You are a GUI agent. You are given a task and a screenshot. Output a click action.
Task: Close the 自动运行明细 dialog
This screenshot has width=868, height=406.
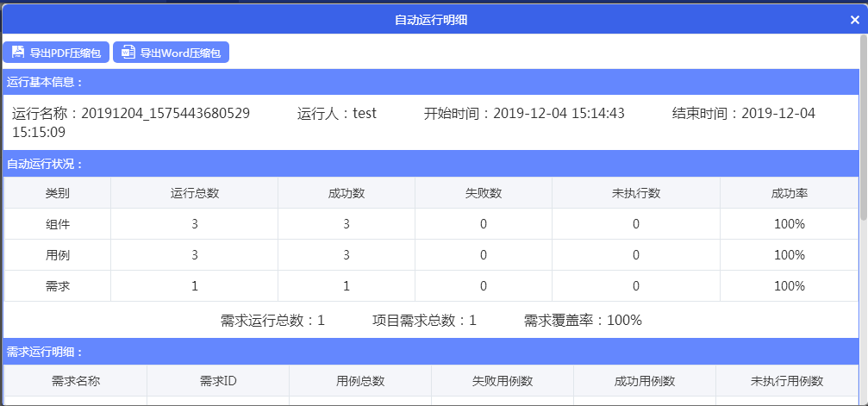coord(854,20)
